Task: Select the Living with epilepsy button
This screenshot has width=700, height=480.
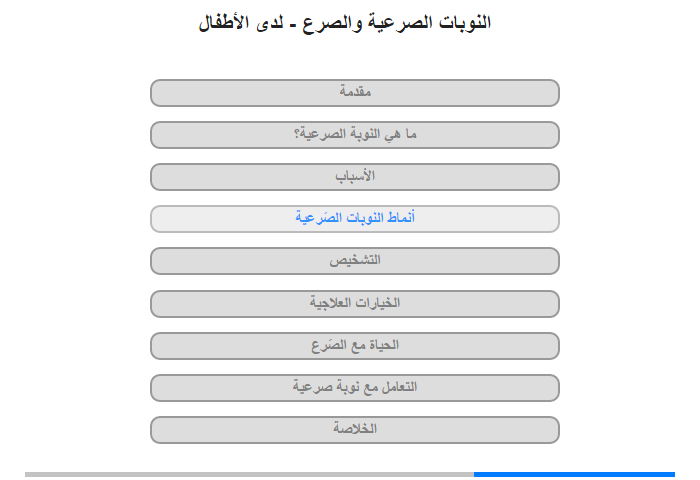Action: point(354,346)
